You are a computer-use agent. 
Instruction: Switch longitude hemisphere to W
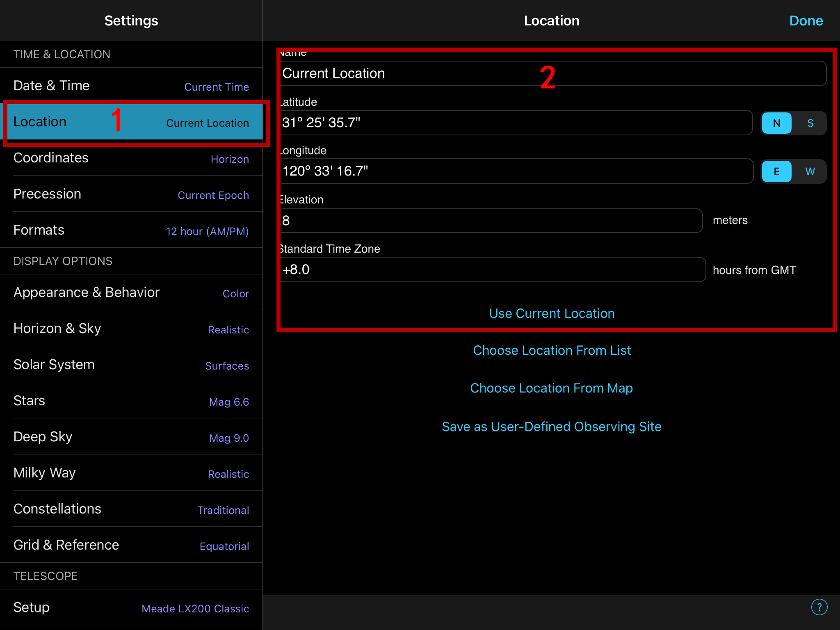click(810, 171)
